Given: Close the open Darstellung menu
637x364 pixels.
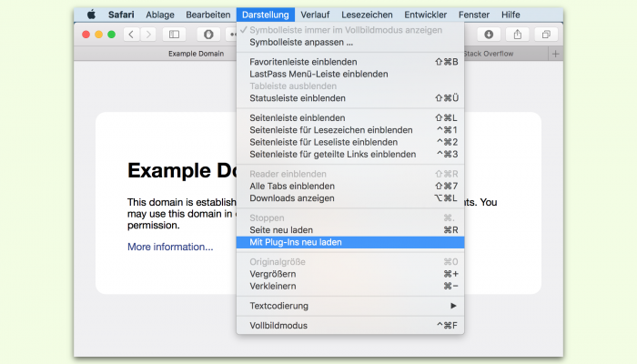Looking at the screenshot, I should click(x=266, y=15).
